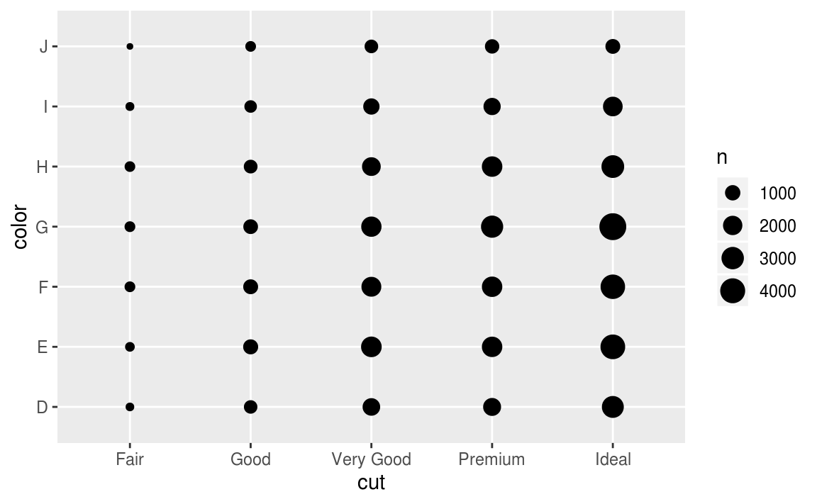The image size is (817, 504).
Task: Click the dot at Good, D
Action: pyautogui.click(x=250, y=407)
